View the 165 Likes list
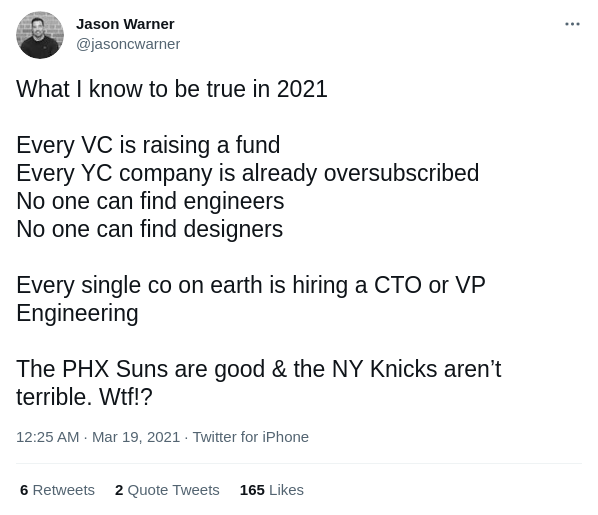598x515 pixels. coord(272,490)
